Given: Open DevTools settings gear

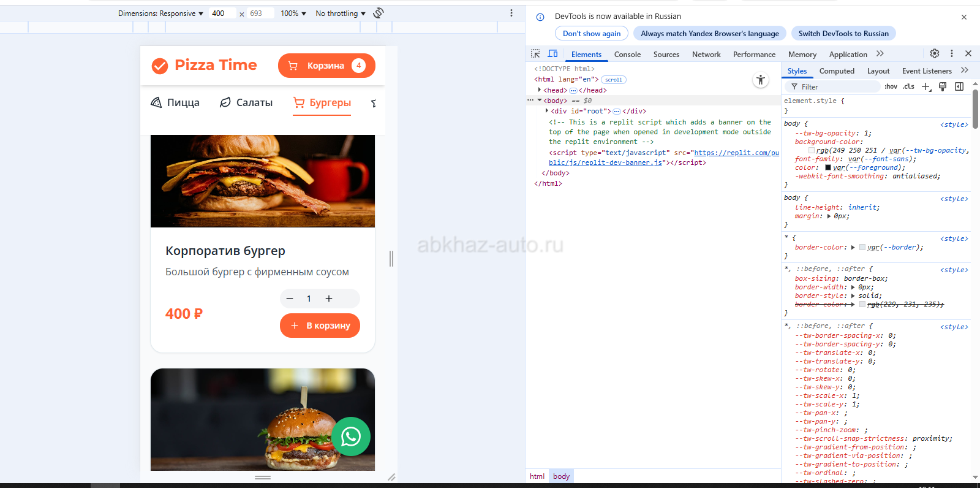Looking at the screenshot, I should (x=934, y=54).
